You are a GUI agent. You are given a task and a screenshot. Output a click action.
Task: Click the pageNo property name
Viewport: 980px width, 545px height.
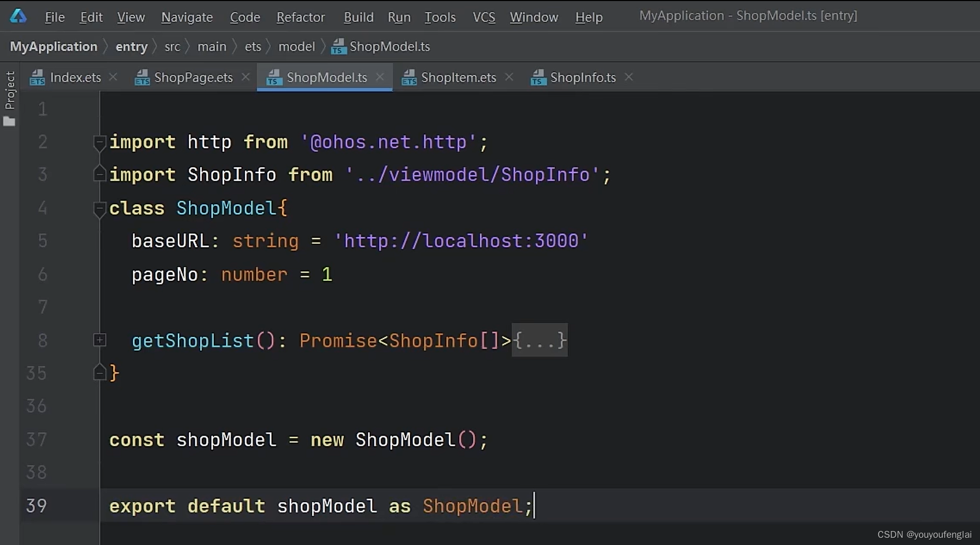click(165, 274)
